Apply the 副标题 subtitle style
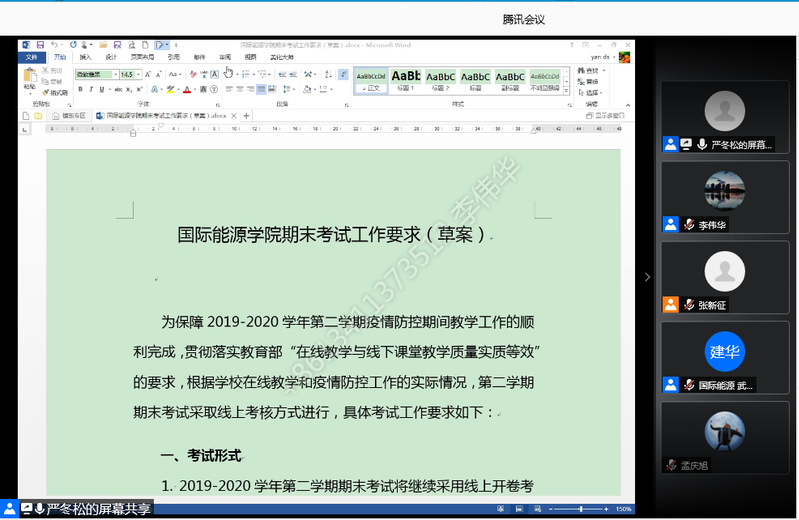799x520 pixels. point(510,81)
